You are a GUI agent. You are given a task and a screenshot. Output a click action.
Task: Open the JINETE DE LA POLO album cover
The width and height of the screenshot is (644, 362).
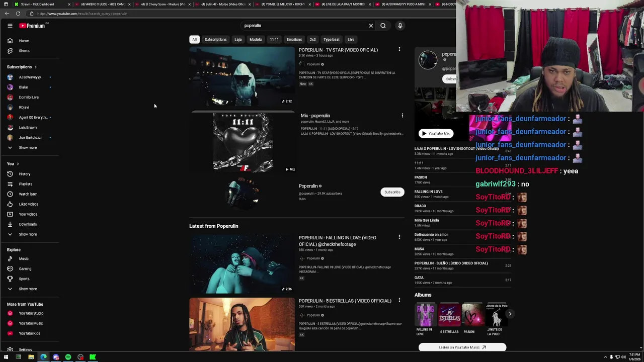point(497,315)
